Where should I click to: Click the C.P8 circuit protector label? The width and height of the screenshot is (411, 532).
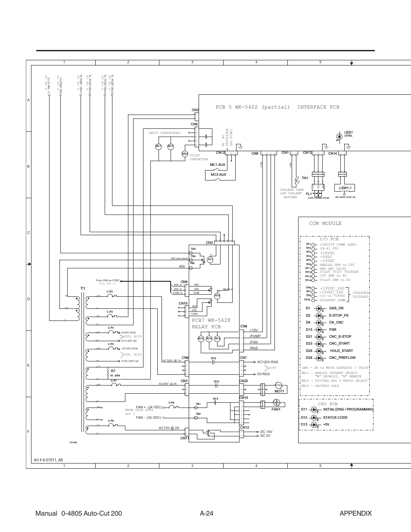(x=171, y=403)
